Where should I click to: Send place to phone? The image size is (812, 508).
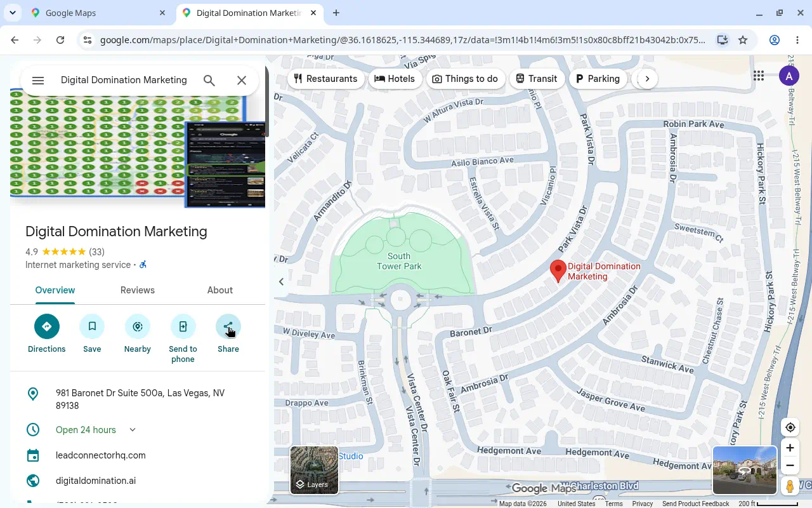(x=183, y=339)
